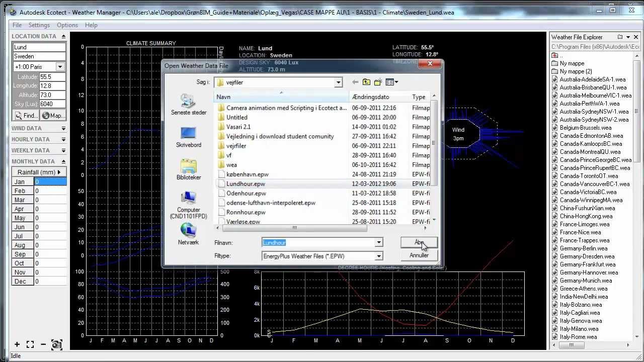The width and height of the screenshot is (644, 362).
Task: Open the Filnavn dropdown arrow
Action: click(x=378, y=242)
